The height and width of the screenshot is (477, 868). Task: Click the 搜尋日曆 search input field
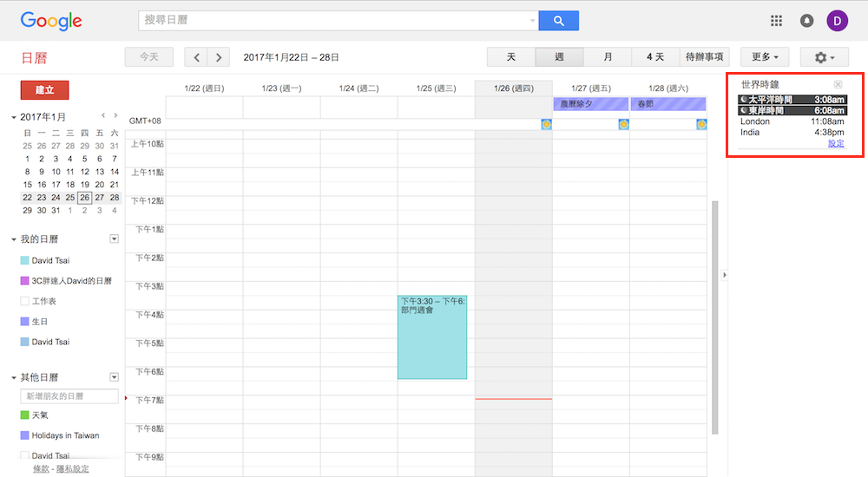point(334,21)
